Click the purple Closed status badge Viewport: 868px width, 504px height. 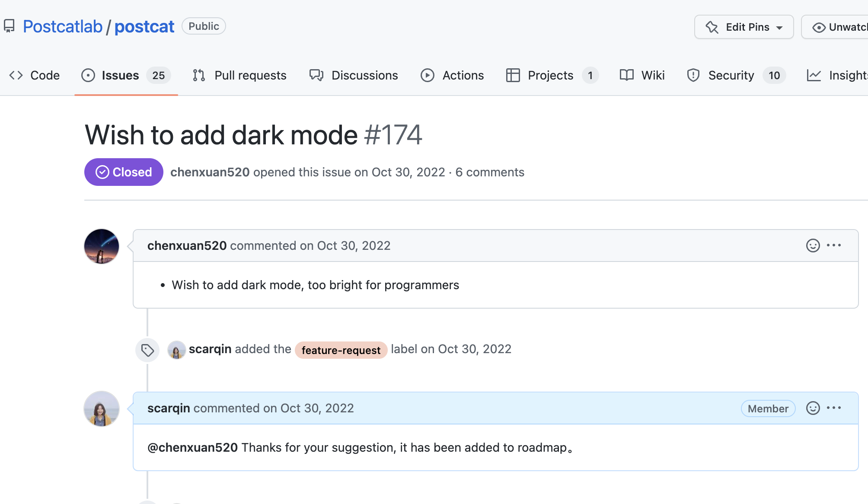coord(124,172)
